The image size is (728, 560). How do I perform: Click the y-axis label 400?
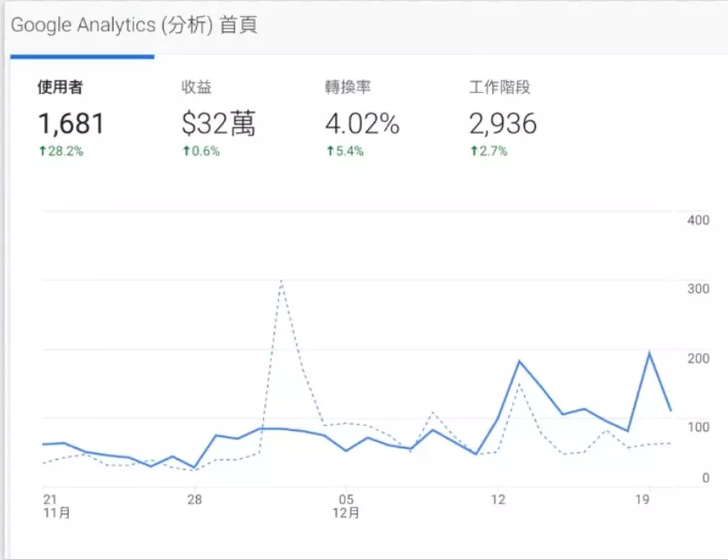(x=698, y=220)
